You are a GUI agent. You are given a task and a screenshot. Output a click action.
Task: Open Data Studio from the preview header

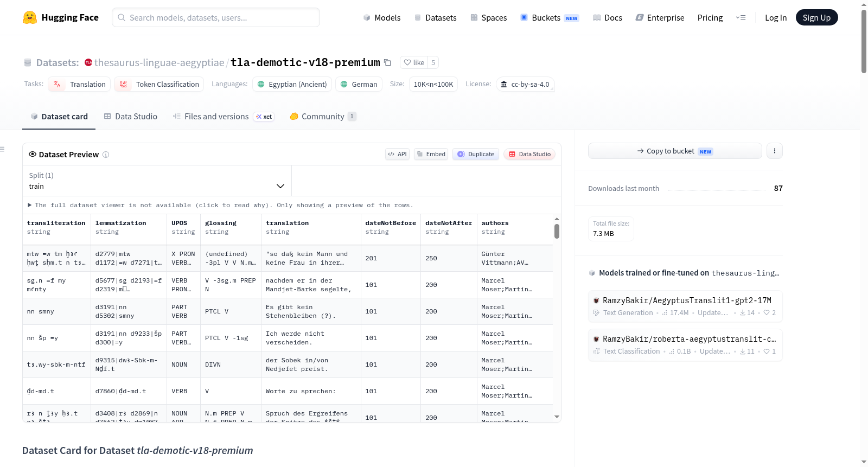pos(529,154)
